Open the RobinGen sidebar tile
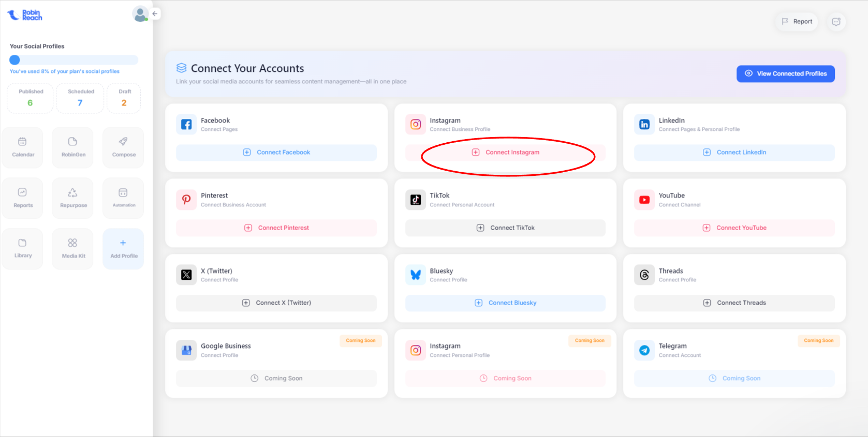The image size is (868, 437). [x=73, y=147]
